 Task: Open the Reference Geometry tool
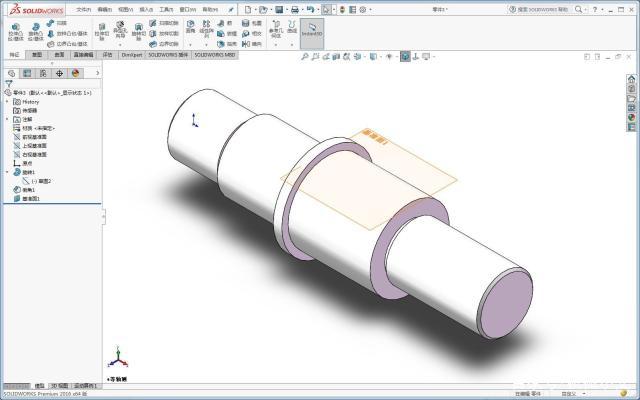[x=276, y=29]
